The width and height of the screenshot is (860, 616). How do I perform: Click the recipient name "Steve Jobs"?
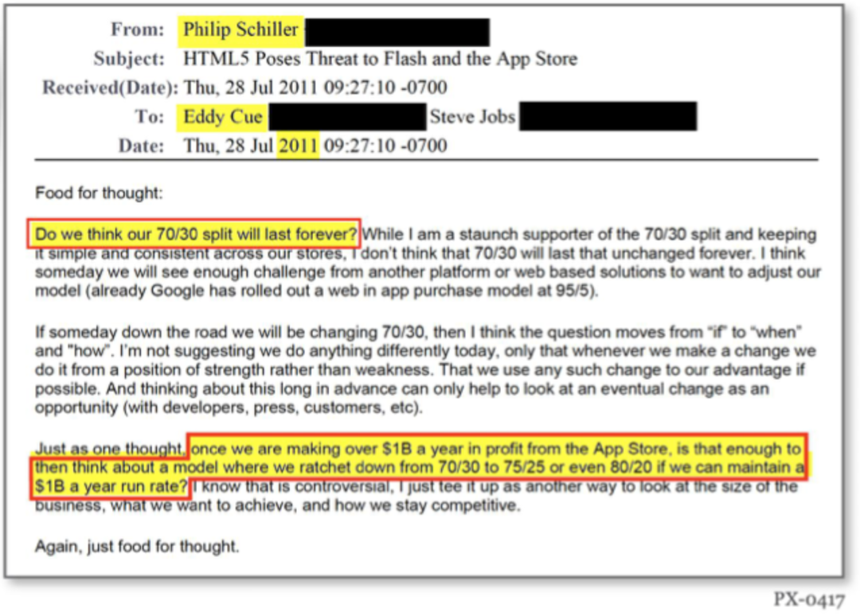(x=472, y=117)
